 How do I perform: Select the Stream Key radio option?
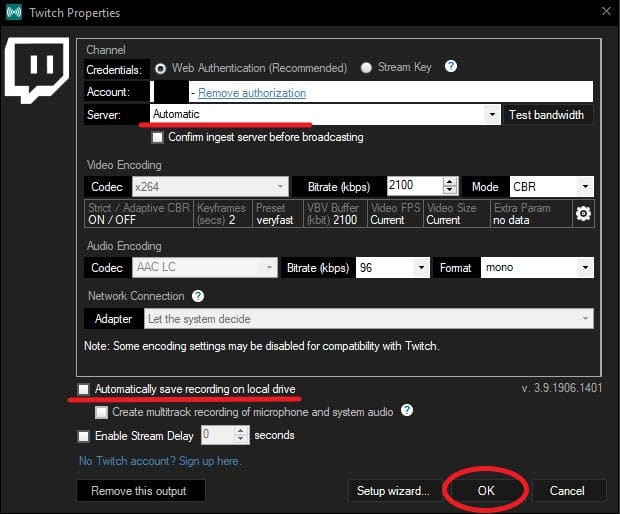click(366, 68)
